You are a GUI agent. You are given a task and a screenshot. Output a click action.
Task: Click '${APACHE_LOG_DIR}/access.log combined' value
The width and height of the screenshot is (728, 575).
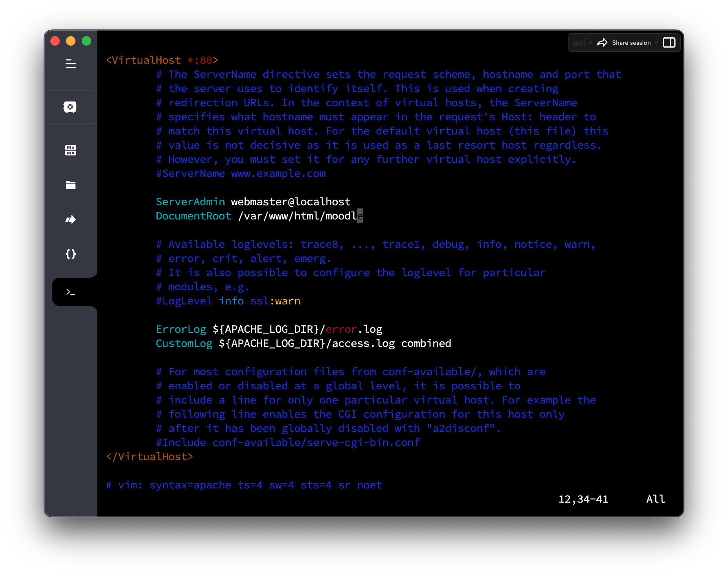(335, 343)
